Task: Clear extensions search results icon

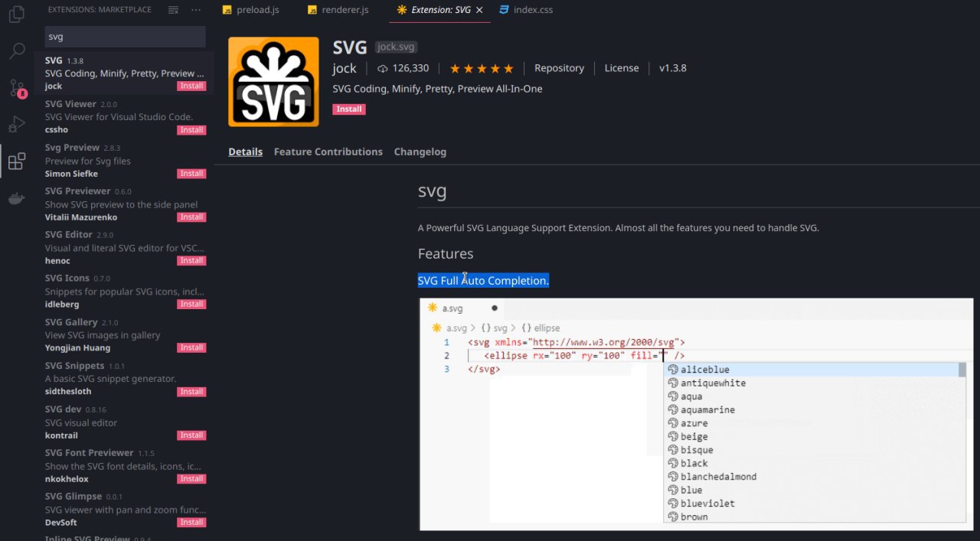Action: click(x=174, y=10)
